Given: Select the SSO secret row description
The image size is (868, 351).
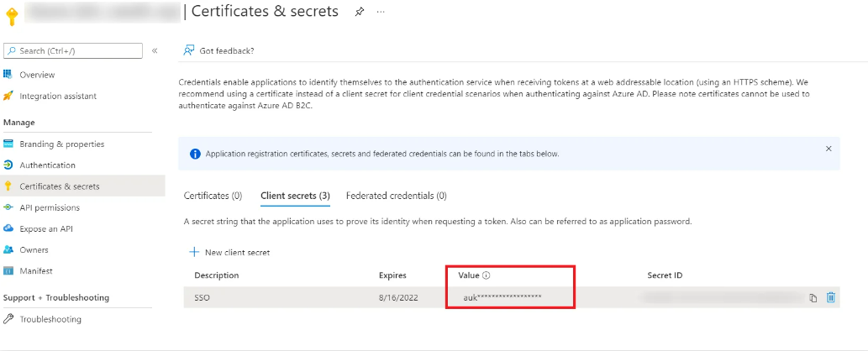Looking at the screenshot, I should (202, 298).
